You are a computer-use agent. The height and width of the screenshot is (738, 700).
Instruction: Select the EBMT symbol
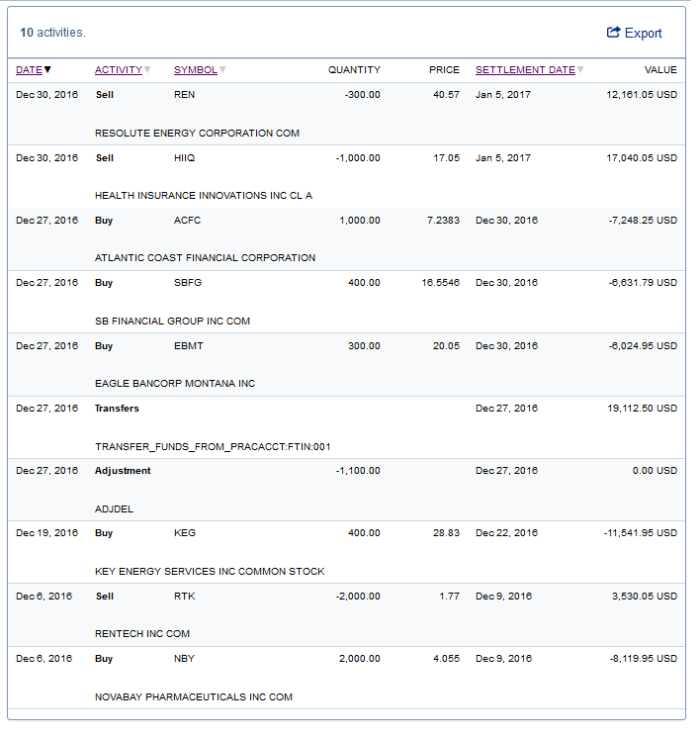pyautogui.click(x=188, y=346)
